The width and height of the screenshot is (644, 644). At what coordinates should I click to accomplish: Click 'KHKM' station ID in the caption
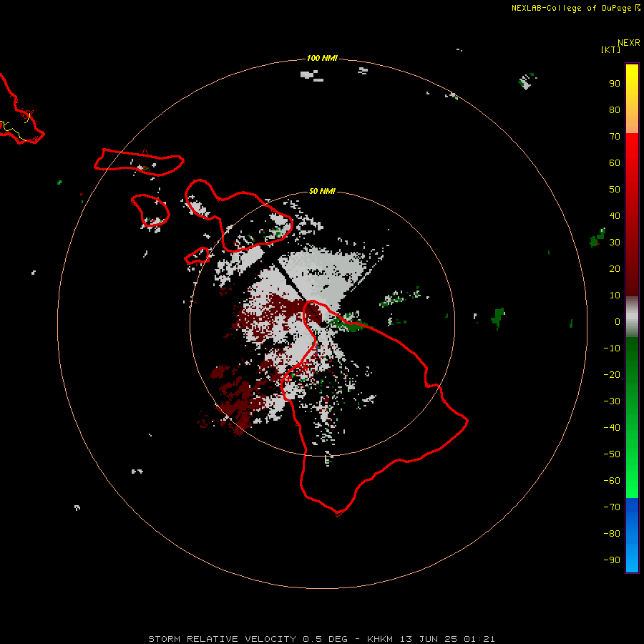(x=381, y=639)
